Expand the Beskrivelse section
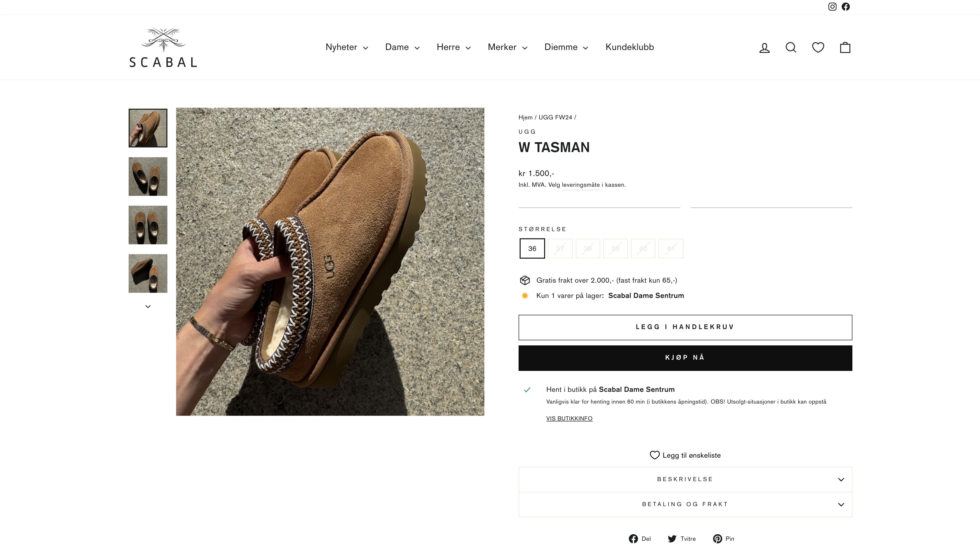The width and height of the screenshot is (980, 551). tap(685, 479)
